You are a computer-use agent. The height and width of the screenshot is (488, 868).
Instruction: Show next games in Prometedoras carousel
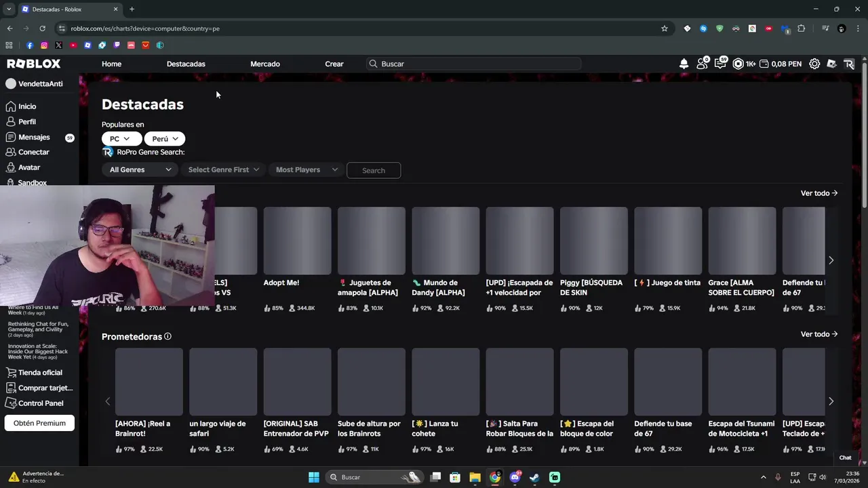tap(831, 401)
